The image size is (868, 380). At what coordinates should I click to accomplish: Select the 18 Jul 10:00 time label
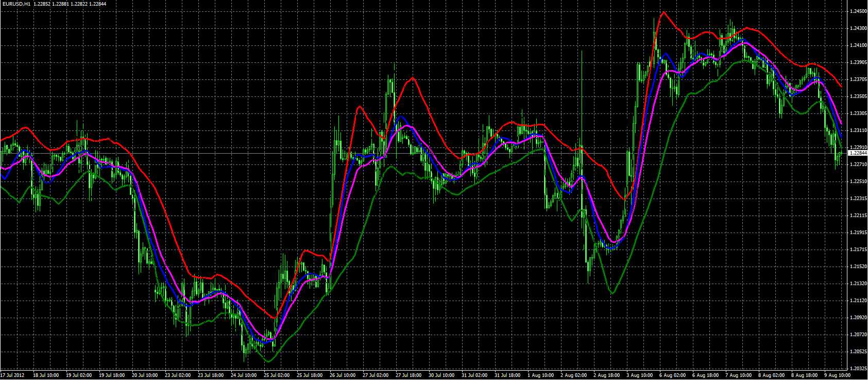46,375
